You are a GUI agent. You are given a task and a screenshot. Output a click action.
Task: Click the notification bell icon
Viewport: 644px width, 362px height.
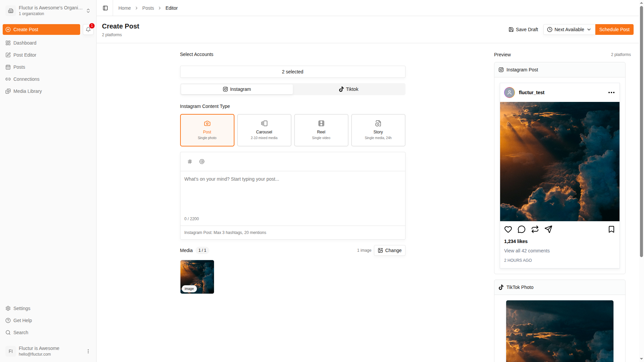click(x=88, y=29)
